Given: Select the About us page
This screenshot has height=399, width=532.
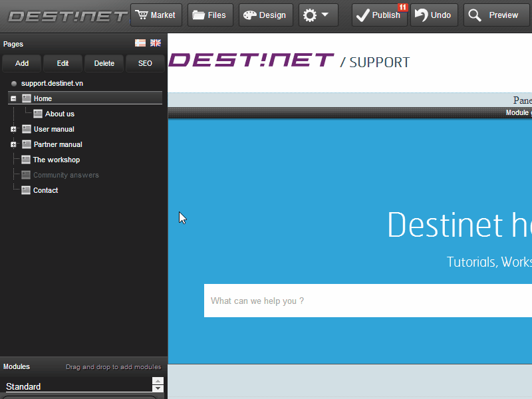Looking at the screenshot, I should coord(59,114).
